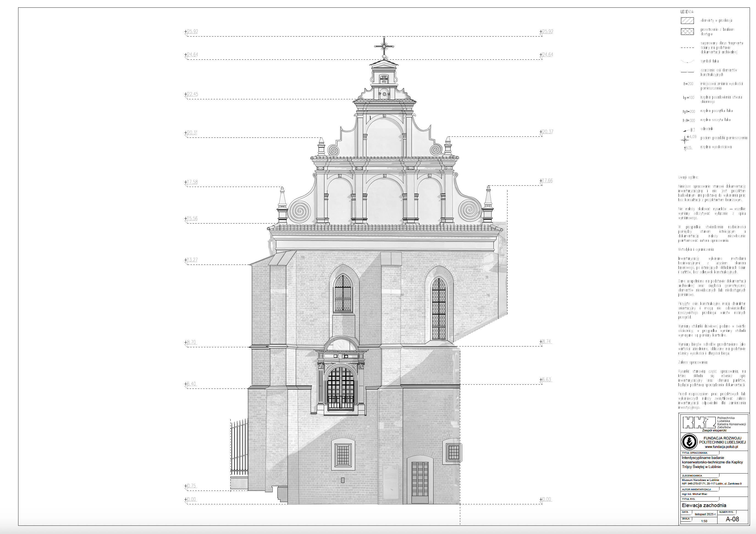This screenshot has height=534, width=756.
Task: Click the TYTUŁ OPRACOWANIA field label
Action: coord(694,453)
